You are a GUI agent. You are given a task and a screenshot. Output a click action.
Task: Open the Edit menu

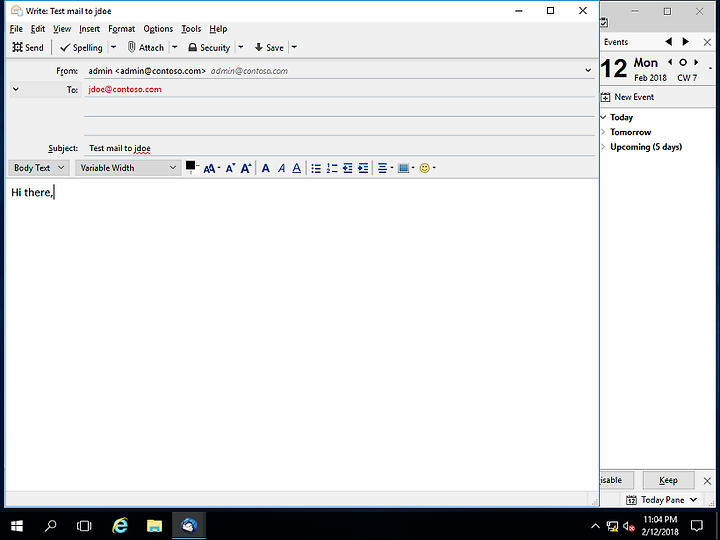click(x=38, y=29)
